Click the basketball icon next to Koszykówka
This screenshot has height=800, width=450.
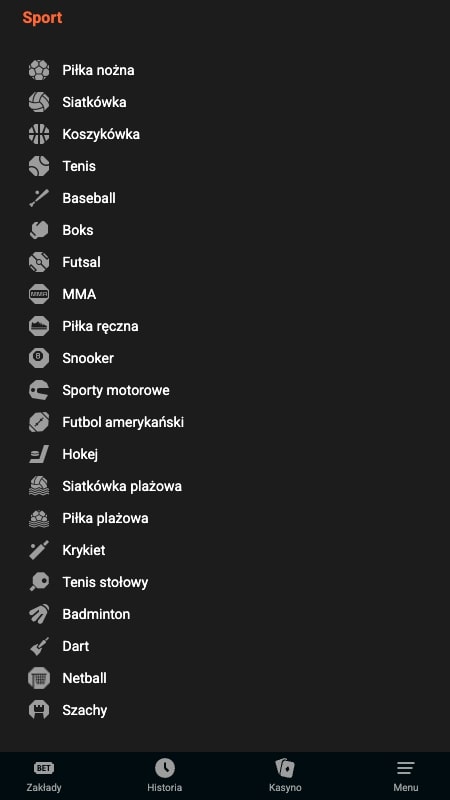click(x=39, y=134)
